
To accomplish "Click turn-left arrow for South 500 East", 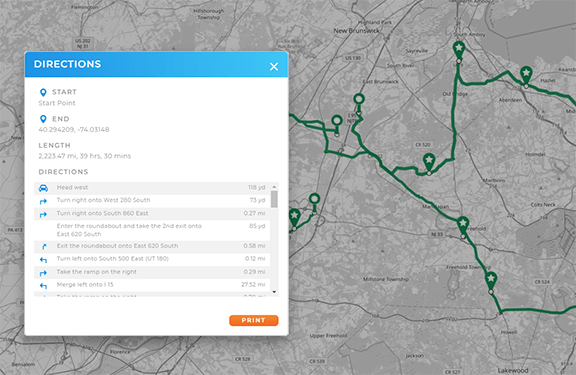I will pos(43,260).
